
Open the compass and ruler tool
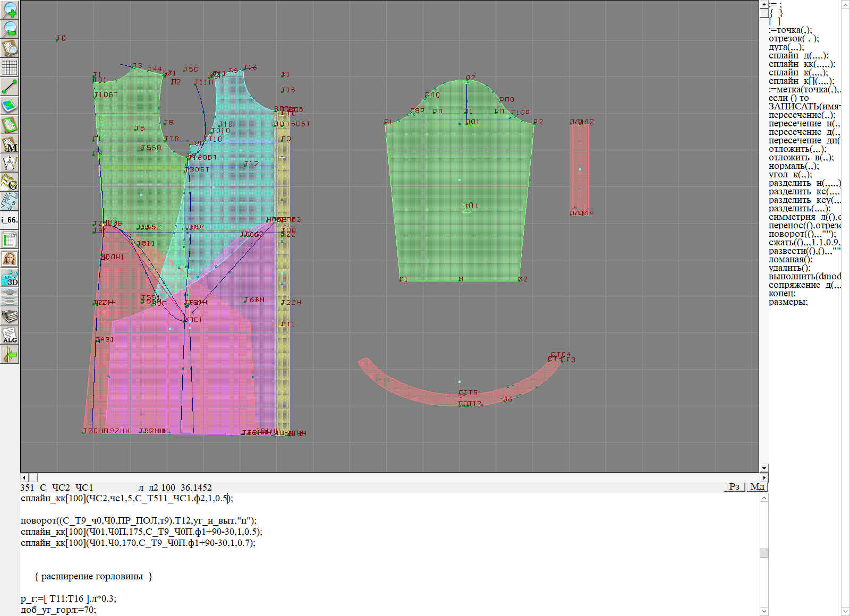[10, 163]
